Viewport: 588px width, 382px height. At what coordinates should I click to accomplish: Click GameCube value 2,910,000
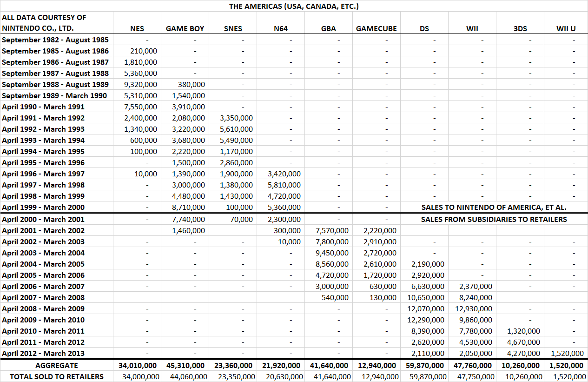pyautogui.click(x=380, y=241)
